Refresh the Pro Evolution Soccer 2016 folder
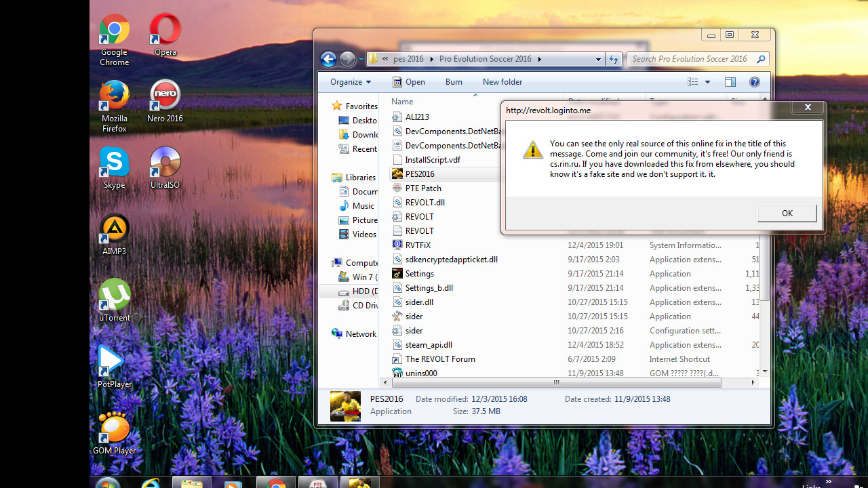Viewport: 868px width, 488px height. click(x=614, y=59)
